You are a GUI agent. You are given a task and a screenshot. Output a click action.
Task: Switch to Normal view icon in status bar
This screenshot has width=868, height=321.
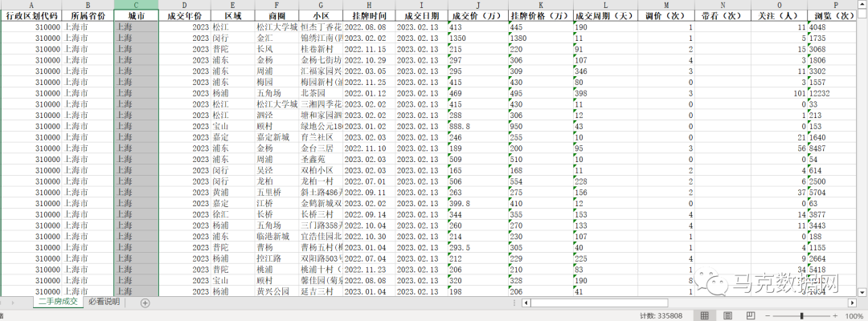(x=705, y=315)
